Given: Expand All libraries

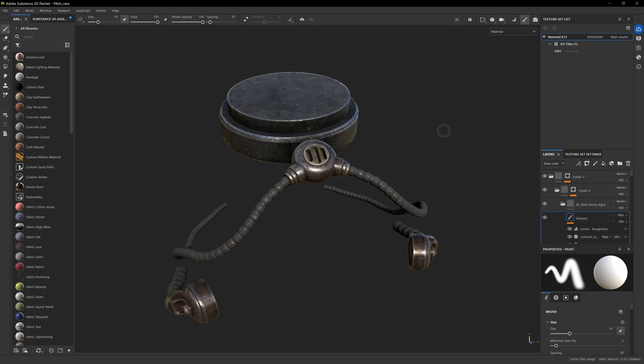Looking at the screenshot, I should [16, 28].
